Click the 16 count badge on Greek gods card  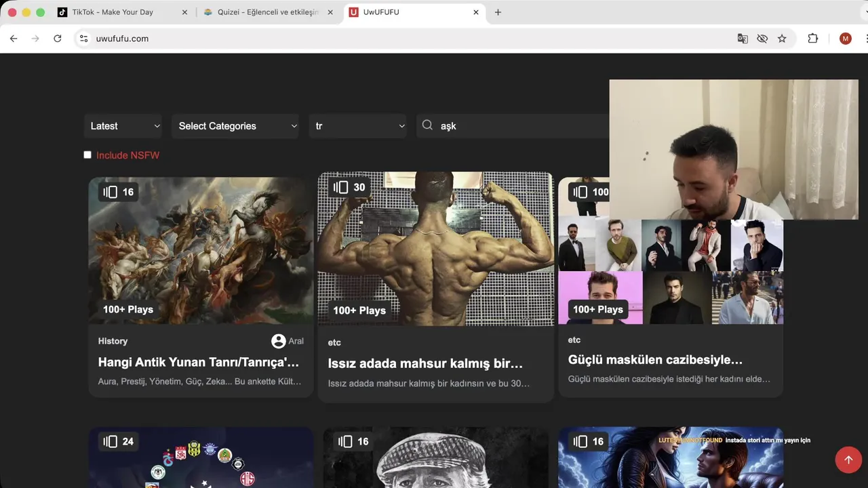[118, 192]
